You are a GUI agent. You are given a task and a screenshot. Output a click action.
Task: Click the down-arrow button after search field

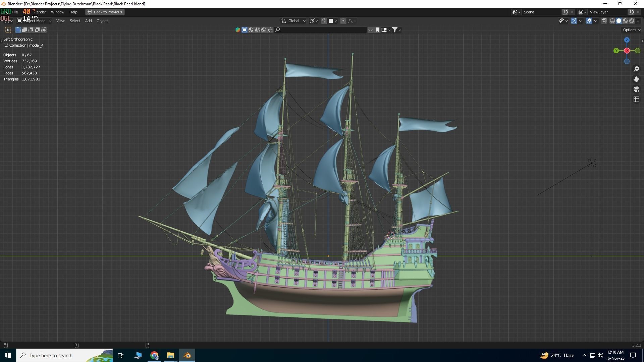pos(370,30)
